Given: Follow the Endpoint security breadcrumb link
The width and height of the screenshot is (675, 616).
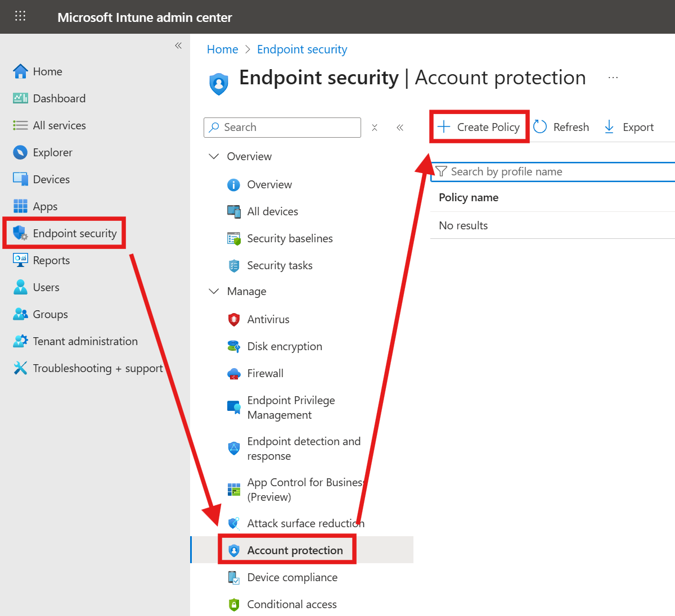Looking at the screenshot, I should [x=302, y=49].
